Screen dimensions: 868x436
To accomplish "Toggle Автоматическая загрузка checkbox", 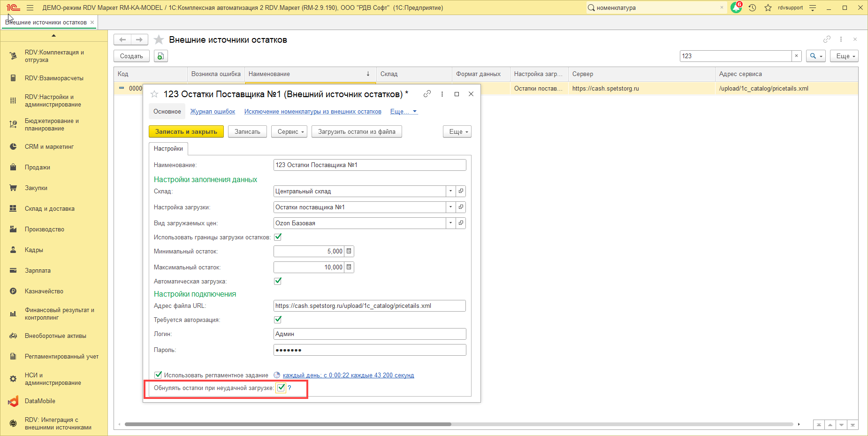I will [278, 281].
